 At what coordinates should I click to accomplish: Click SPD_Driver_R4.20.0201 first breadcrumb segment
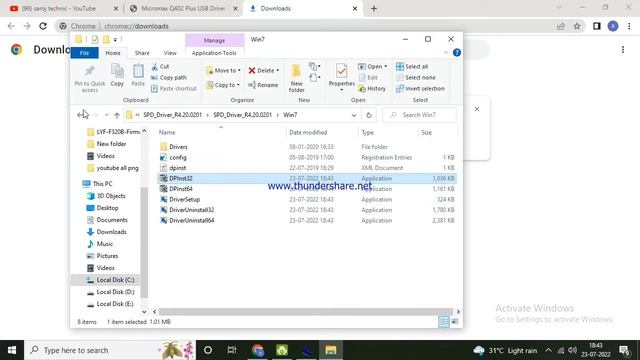click(x=173, y=115)
